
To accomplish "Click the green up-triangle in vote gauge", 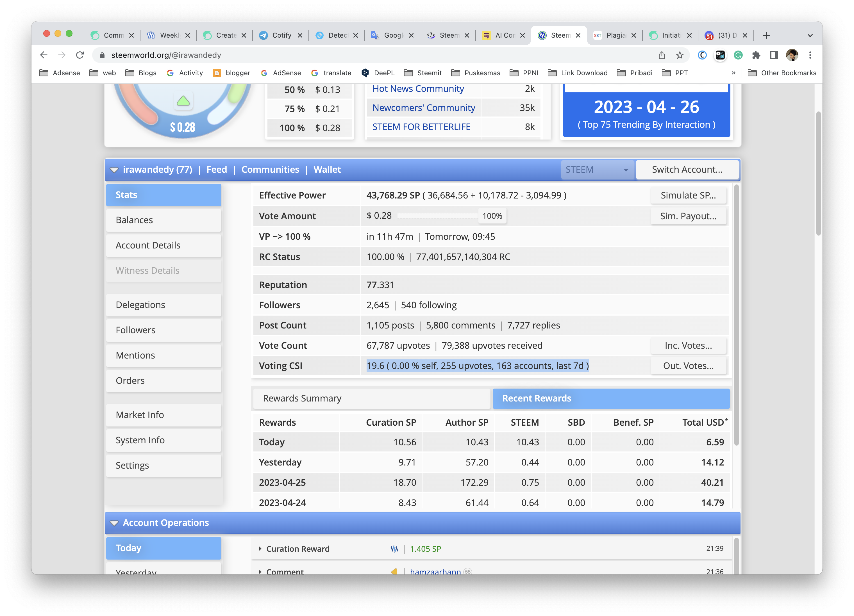I will (x=183, y=101).
